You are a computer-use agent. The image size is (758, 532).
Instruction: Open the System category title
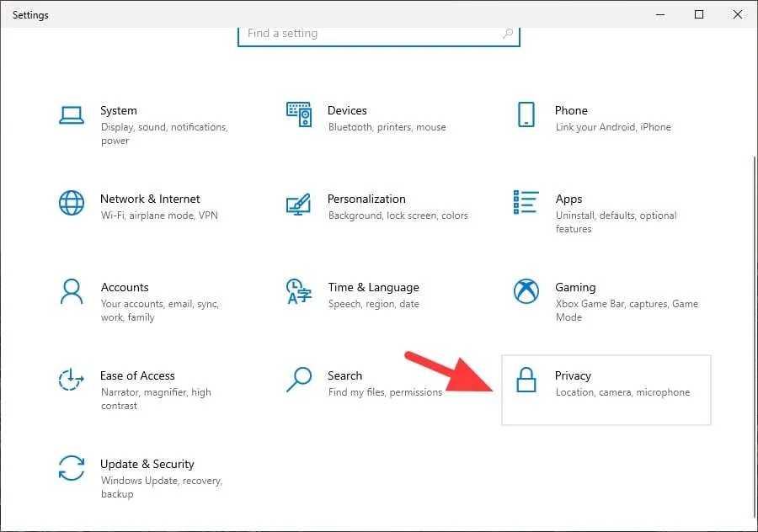click(x=119, y=110)
